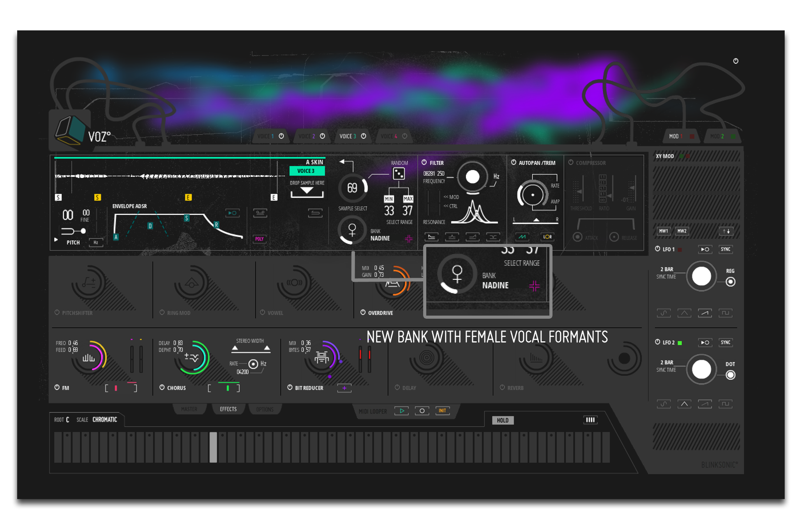Enable the Pitchshifter effect
Screen dimensions: 812x526
point(57,312)
